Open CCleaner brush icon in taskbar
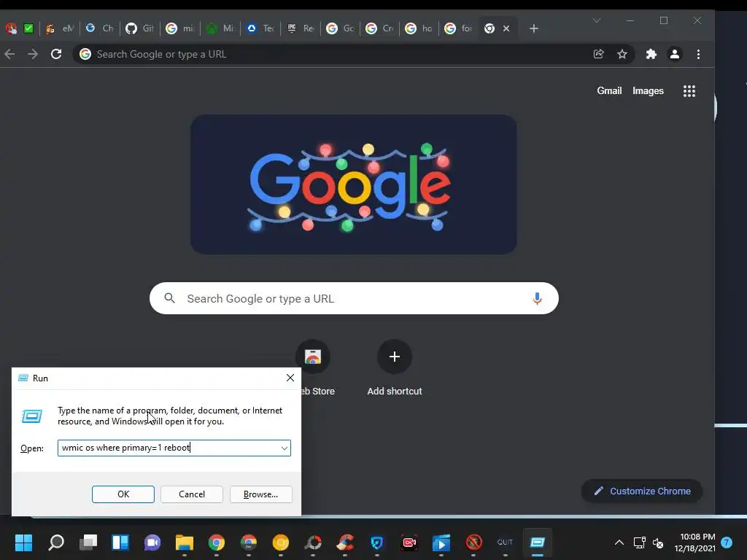The height and width of the screenshot is (560, 747). (345, 542)
